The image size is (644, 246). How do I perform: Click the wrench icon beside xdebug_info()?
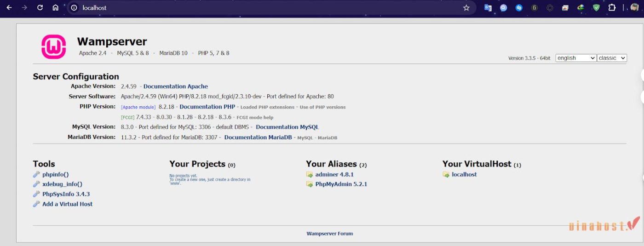36,184
